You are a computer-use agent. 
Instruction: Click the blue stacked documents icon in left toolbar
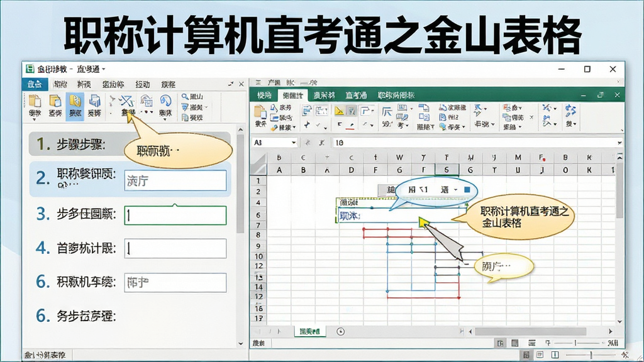[x=95, y=101]
